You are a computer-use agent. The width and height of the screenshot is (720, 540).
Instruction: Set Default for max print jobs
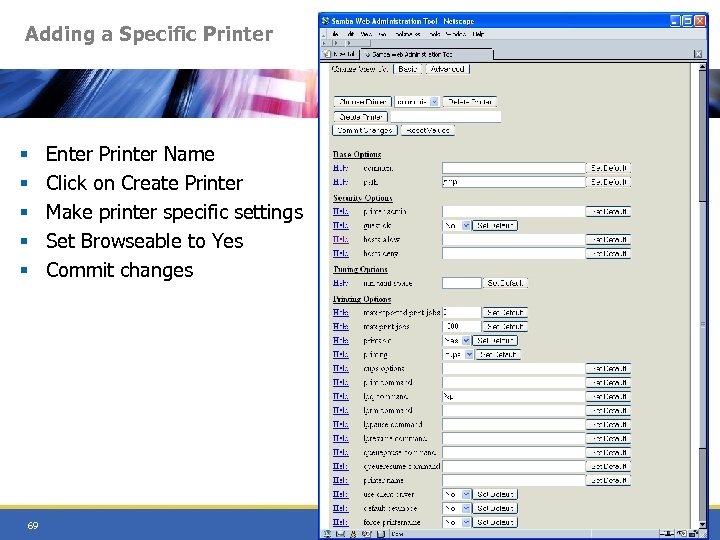pos(505,326)
